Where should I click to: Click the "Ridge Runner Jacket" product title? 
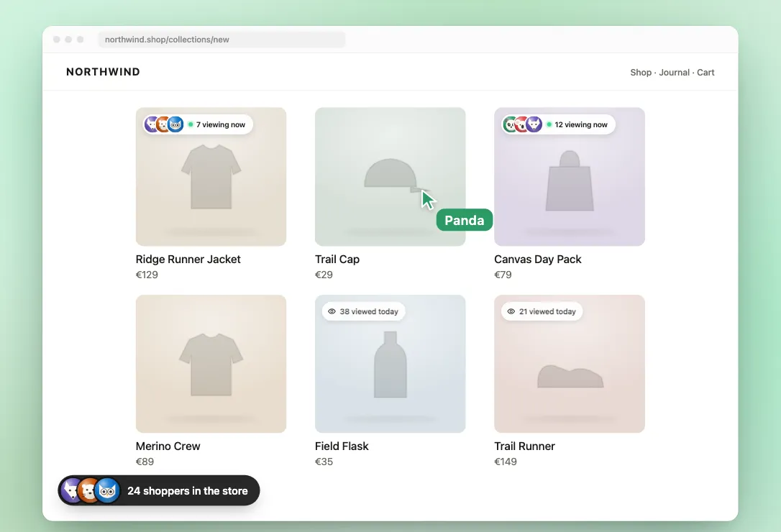(188, 259)
